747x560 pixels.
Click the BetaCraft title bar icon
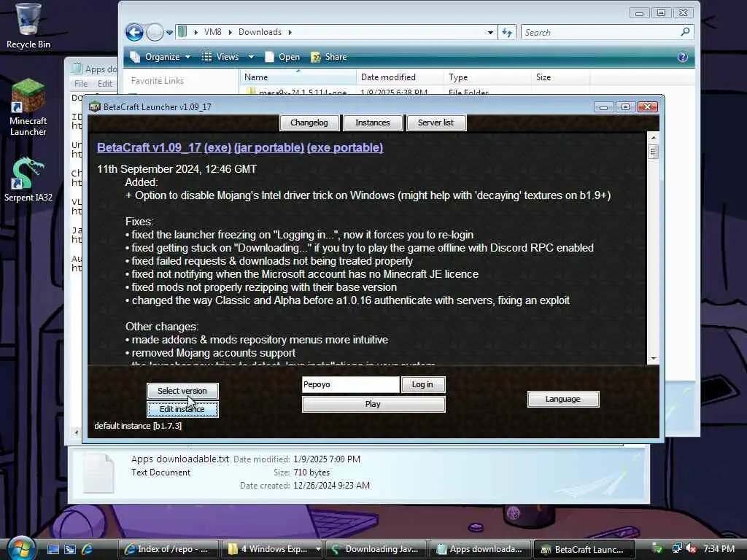tap(95, 106)
